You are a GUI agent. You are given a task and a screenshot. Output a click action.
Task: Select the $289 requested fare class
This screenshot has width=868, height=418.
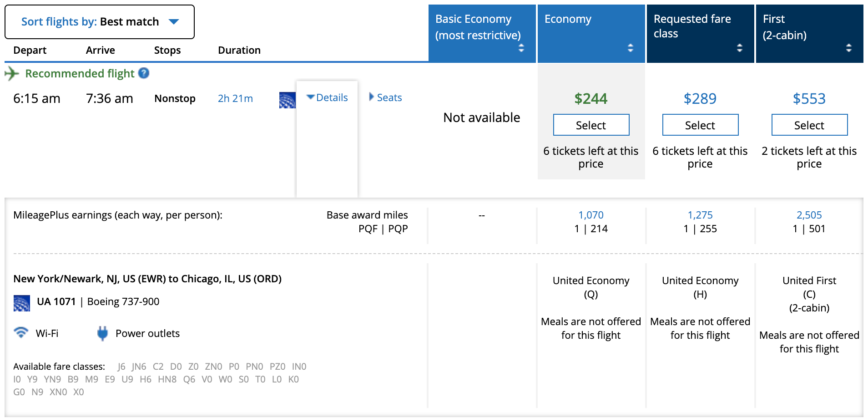pyautogui.click(x=700, y=125)
